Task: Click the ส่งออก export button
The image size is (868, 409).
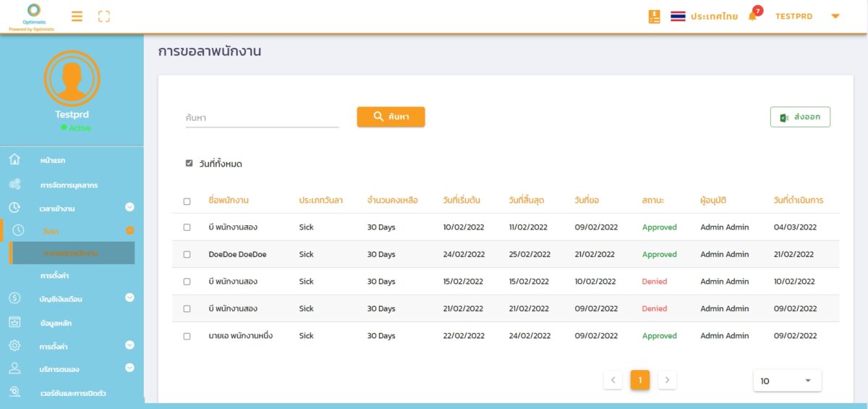Action: [x=800, y=117]
